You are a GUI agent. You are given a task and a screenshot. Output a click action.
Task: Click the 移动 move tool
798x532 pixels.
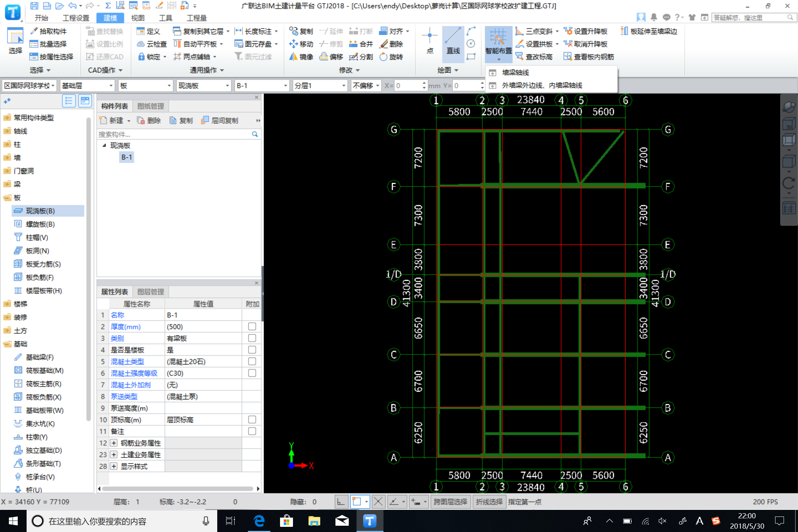click(301, 44)
